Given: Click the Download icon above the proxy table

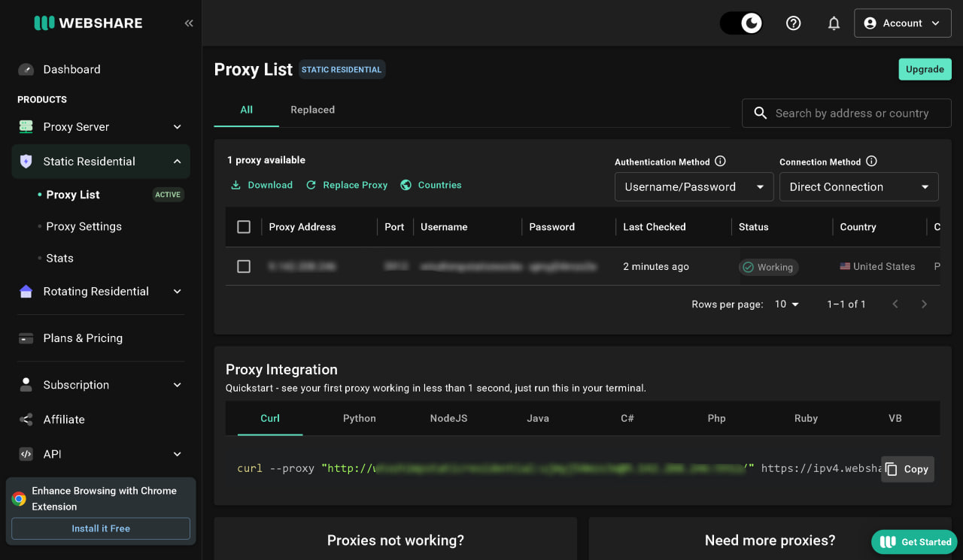Looking at the screenshot, I should 235,185.
